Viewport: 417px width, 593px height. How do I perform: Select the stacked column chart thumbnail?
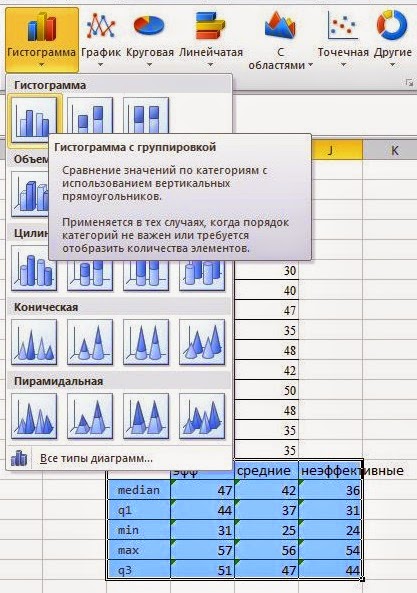[90, 115]
